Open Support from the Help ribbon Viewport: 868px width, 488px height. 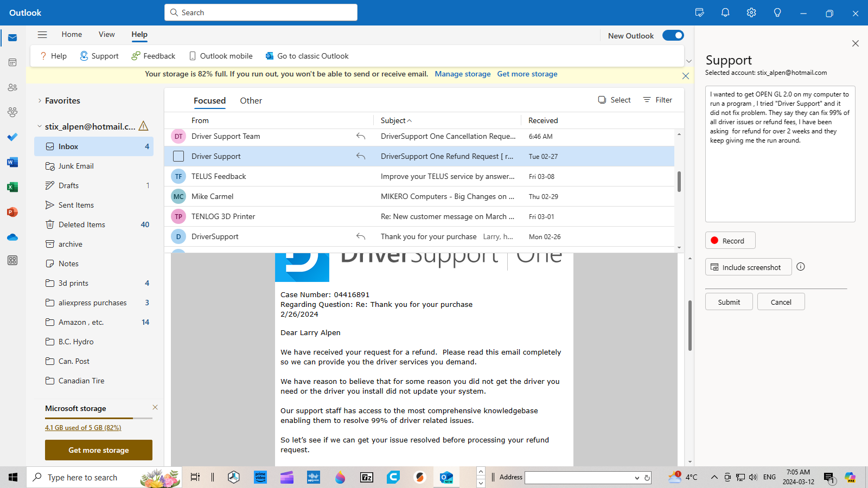tap(99, 56)
